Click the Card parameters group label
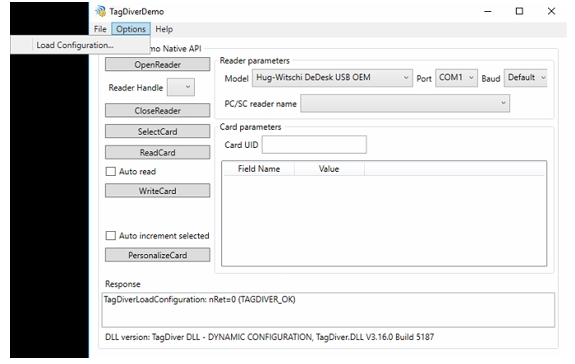The image size is (575, 364). click(250, 127)
